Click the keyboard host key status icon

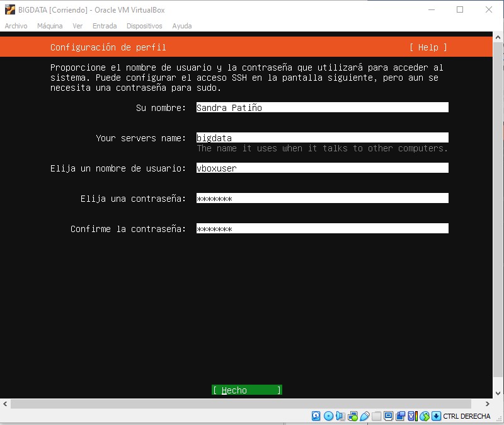(x=435, y=416)
